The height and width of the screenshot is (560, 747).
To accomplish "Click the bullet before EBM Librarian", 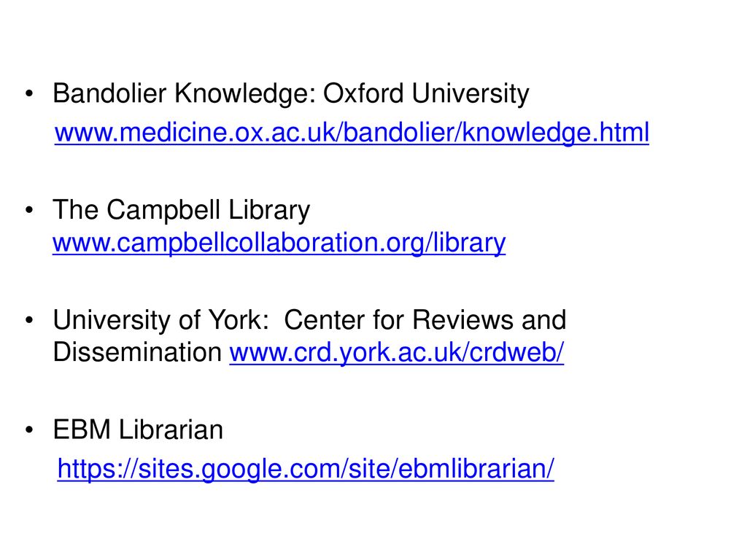I will 29,430.
